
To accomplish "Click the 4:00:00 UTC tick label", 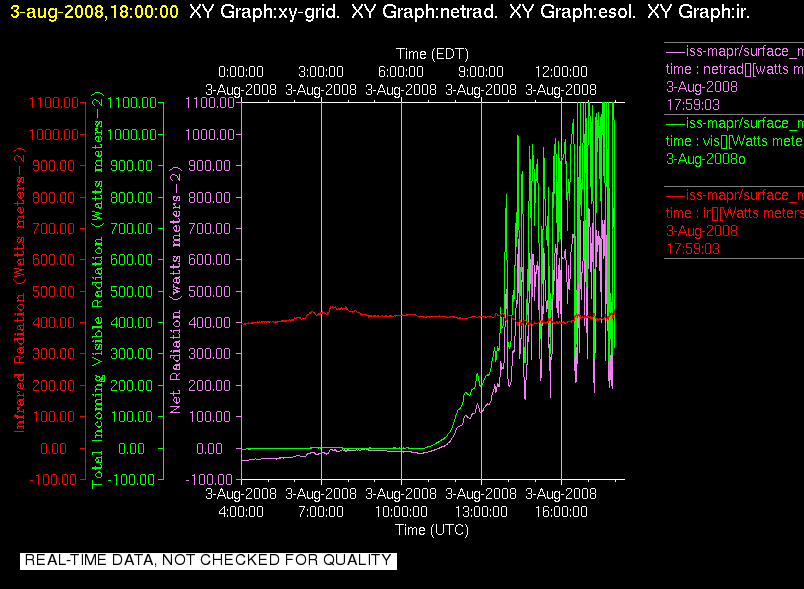I will (240, 512).
